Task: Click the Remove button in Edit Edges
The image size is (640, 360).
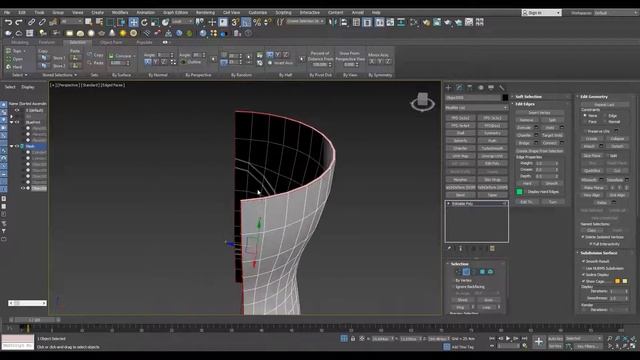Action: [x=527, y=120]
